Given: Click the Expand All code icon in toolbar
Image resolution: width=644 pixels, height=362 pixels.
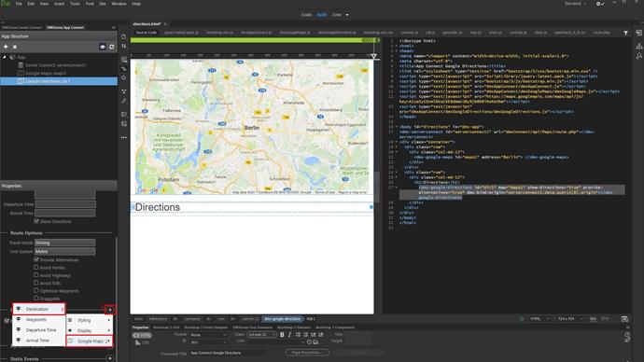Looking at the screenshot, I should pos(123,91).
